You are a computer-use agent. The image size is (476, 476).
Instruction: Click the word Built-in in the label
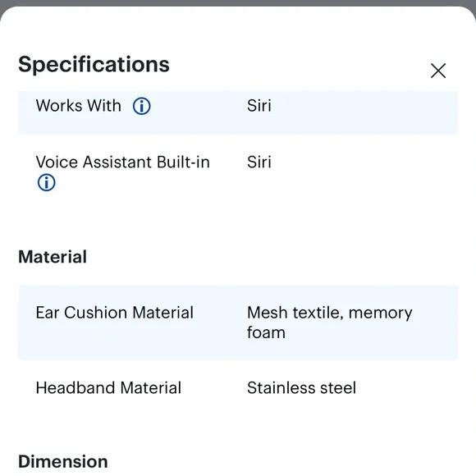[183, 162]
